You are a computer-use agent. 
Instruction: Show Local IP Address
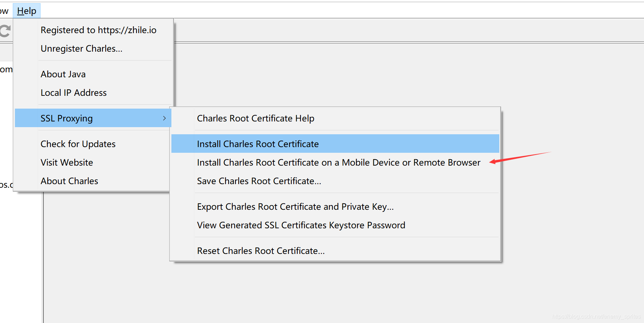(93, 93)
